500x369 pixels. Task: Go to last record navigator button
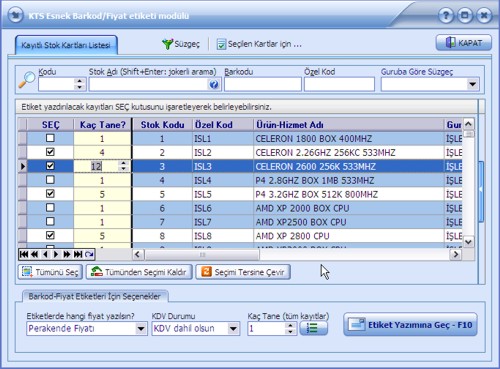click(x=78, y=255)
